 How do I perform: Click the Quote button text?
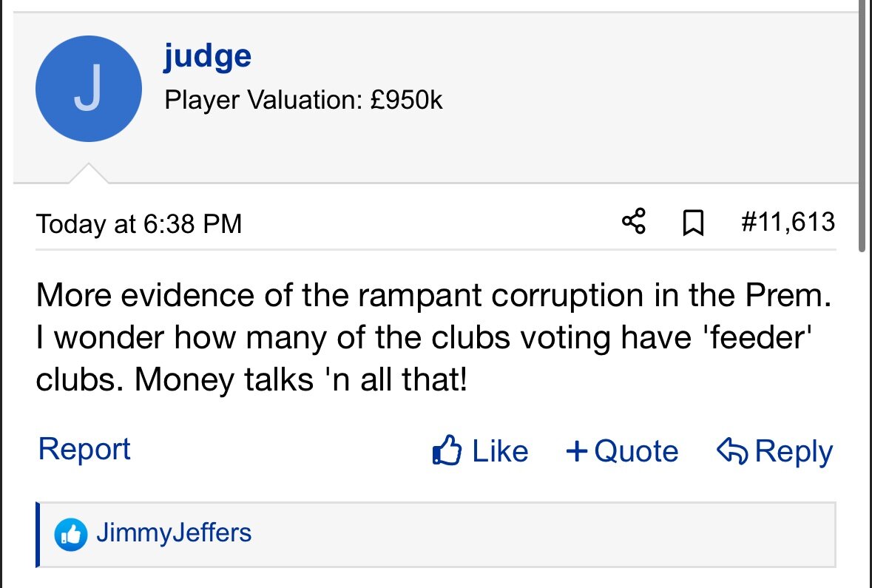(636, 450)
